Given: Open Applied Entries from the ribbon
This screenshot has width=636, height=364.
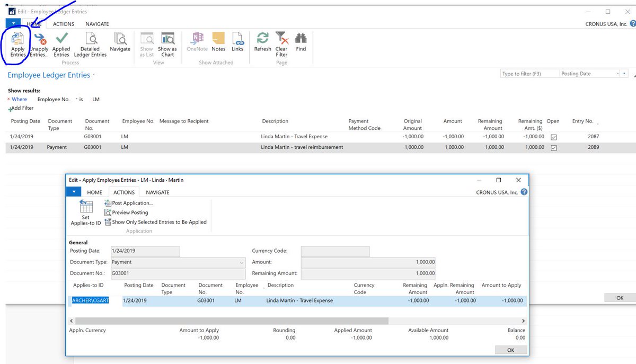Looking at the screenshot, I should tap(61, 45).
